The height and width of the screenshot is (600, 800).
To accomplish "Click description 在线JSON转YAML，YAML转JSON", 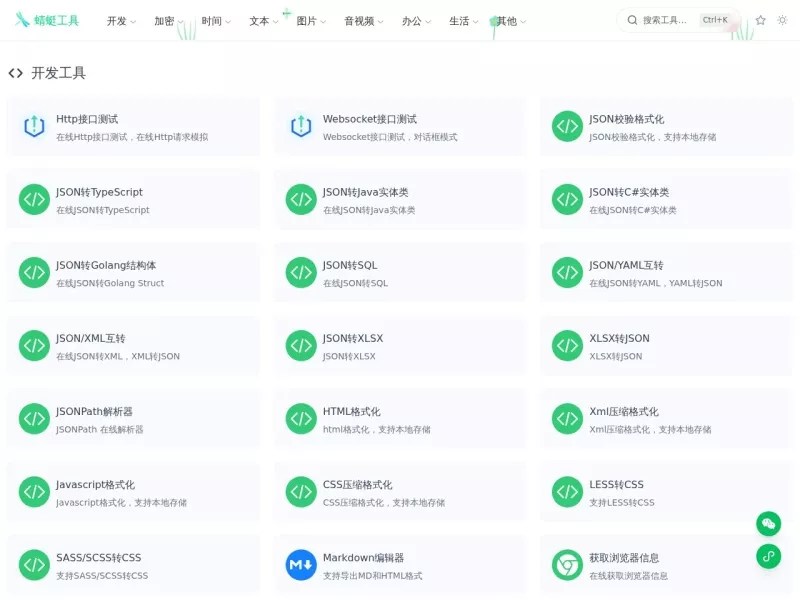I will [x=656, y=283].
